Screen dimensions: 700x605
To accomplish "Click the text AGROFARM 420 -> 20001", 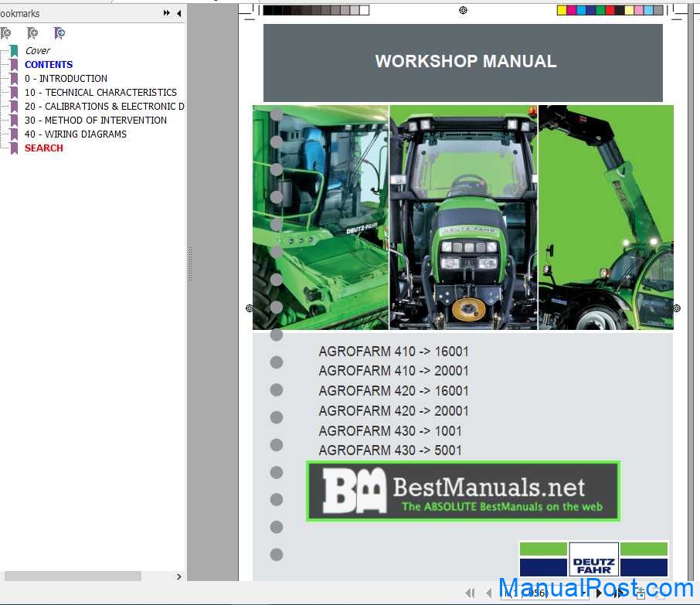I will (x=393, y=411).
